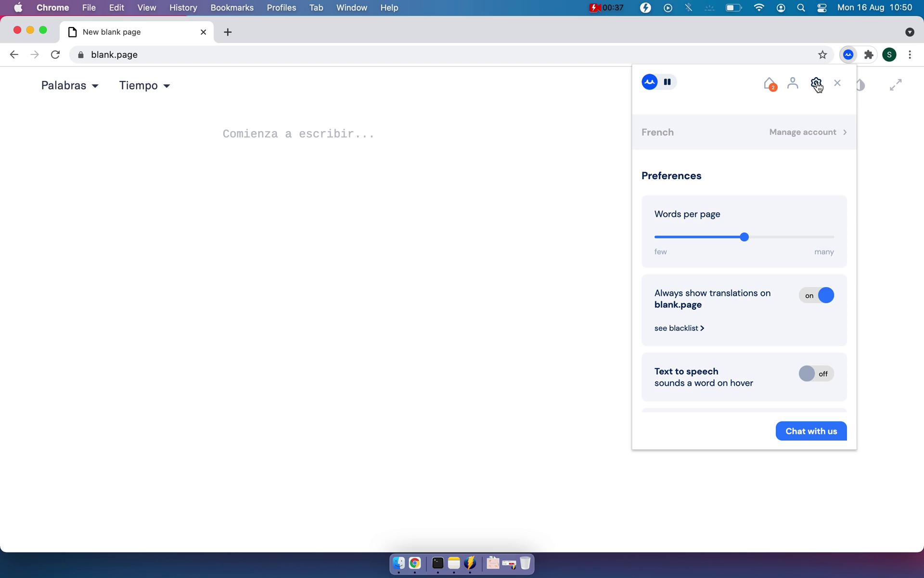Click into the Comienza a escribir text area
924x578 pixels.
pos(298,134)
